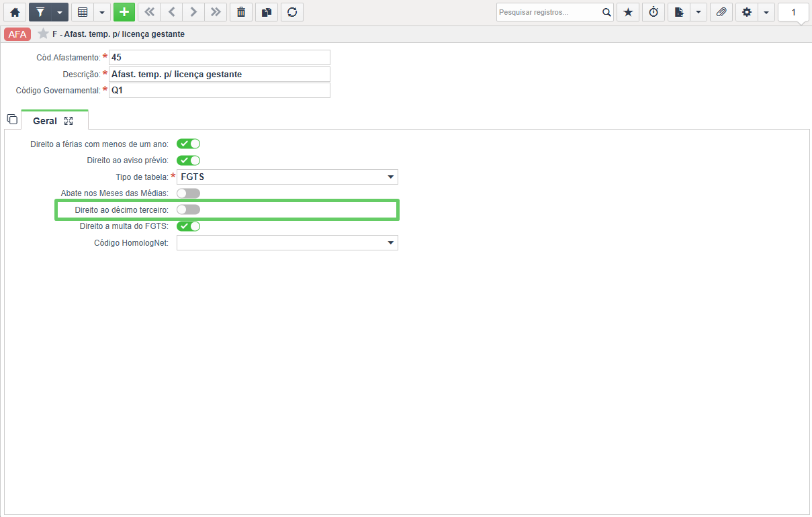This screenshot has width=812, height=517.
Task: Expand the export options dropdown arrow
Action: tap(698, 12)
